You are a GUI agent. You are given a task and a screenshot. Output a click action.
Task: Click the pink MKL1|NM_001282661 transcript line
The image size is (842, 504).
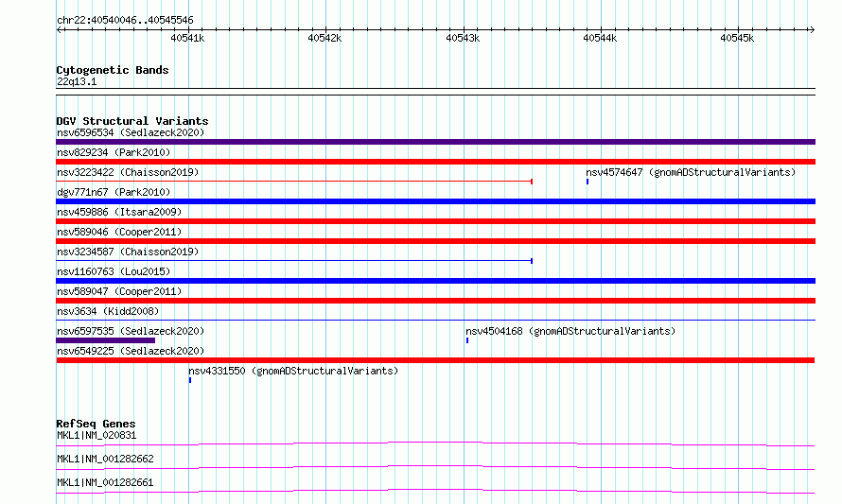[x=435, y=491]
